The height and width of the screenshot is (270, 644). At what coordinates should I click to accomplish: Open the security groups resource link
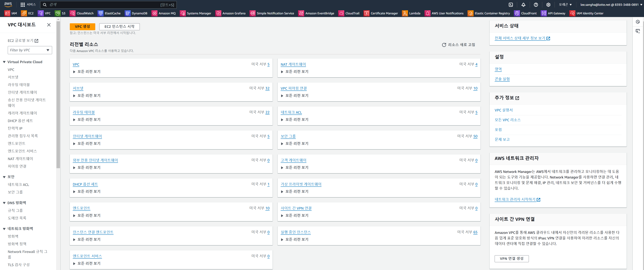click(288, 136)
